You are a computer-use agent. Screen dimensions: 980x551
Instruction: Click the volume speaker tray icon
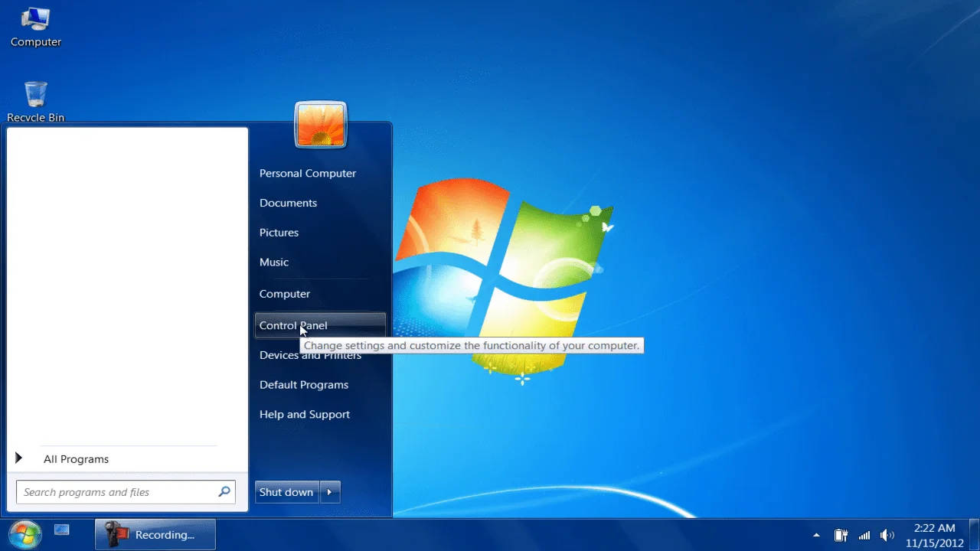click(887, 535)
